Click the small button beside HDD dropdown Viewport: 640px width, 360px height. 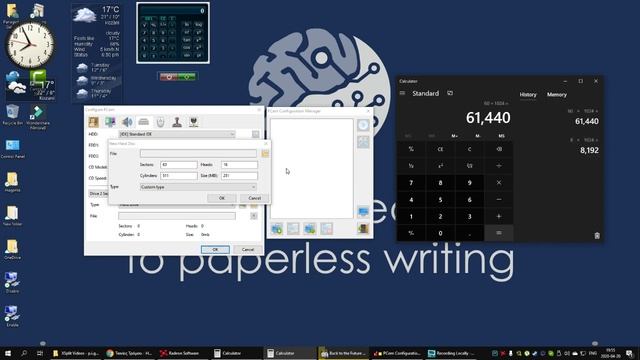tap(256, 134)
